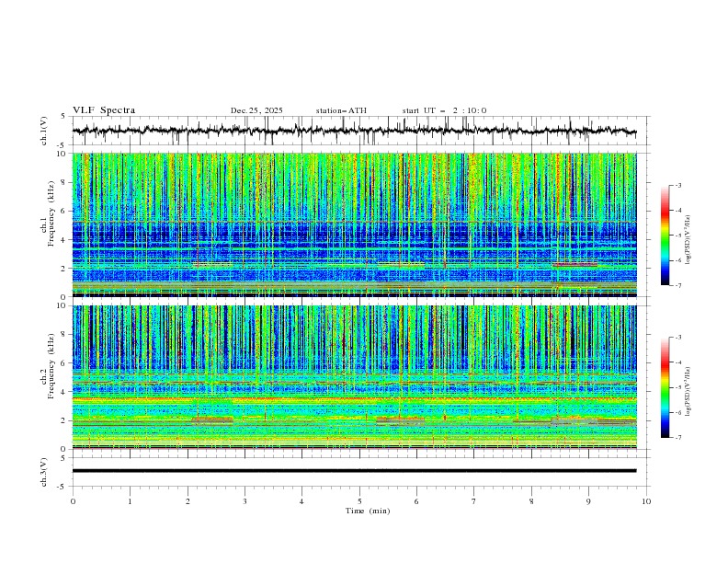Click the start UT time label
The height and width of the screenshot is (563, 728).
click(x=444, y=110)
